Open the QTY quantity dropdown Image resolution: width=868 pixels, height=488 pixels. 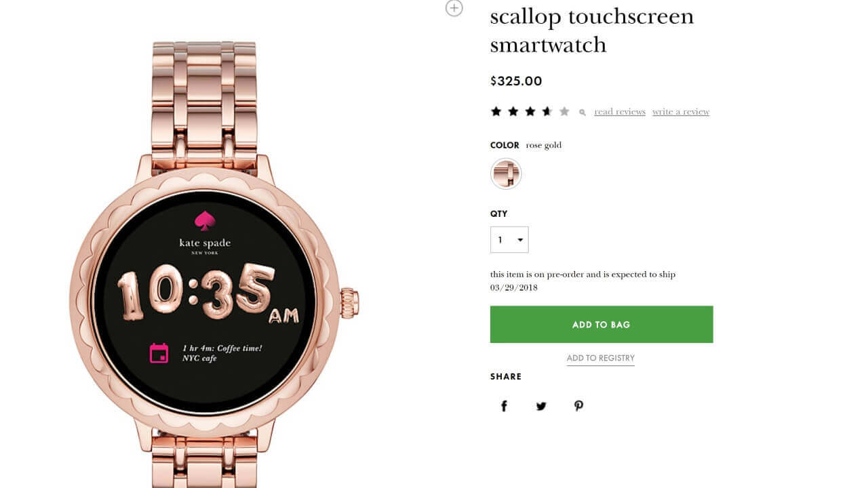click(x=509, y=240)
